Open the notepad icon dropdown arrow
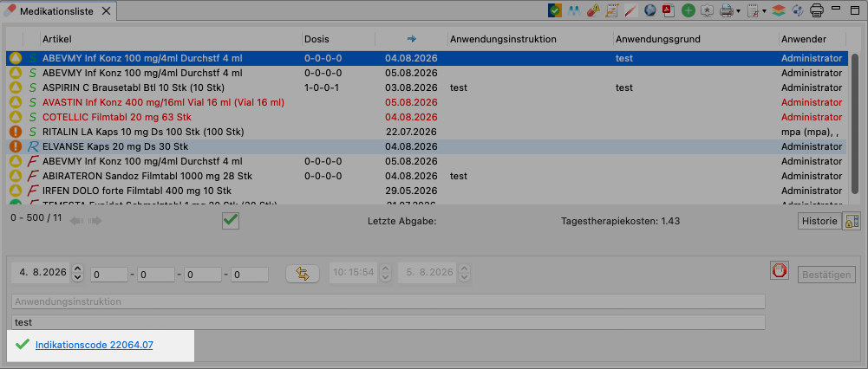Screen dimensions: 868x369 click(764, 10)
